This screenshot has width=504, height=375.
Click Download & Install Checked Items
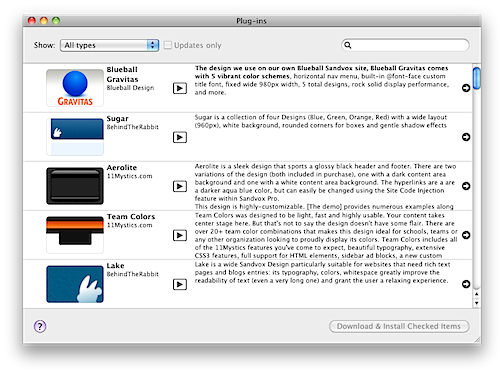click(399, 326)
